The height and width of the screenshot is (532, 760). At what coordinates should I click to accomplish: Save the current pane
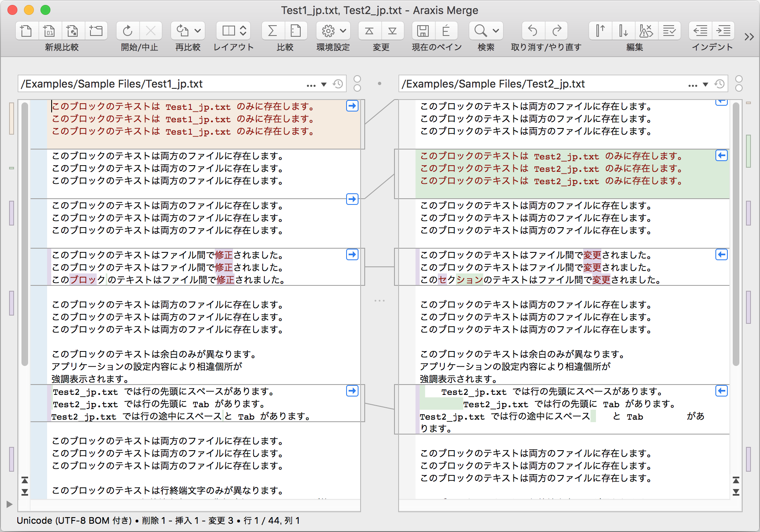[x=423, y=30]
